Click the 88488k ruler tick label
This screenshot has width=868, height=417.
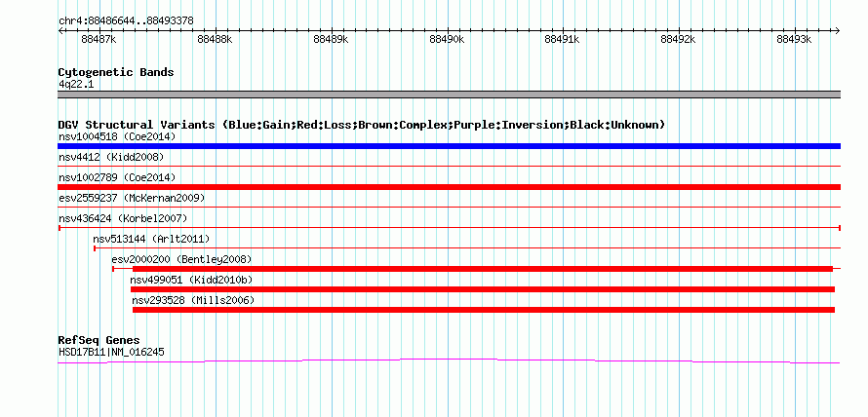pyautogui.click(x=215, y=39)
